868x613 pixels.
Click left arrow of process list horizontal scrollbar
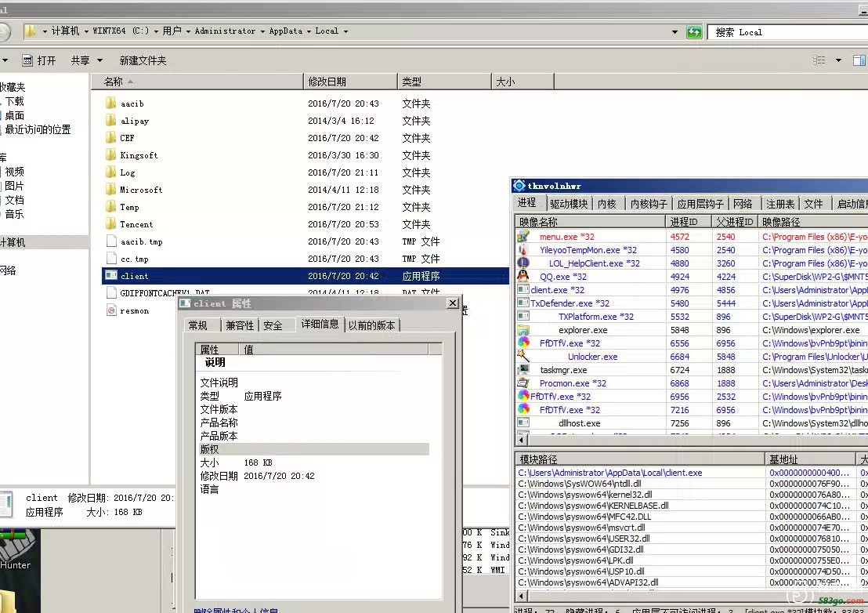pos(521,441)
